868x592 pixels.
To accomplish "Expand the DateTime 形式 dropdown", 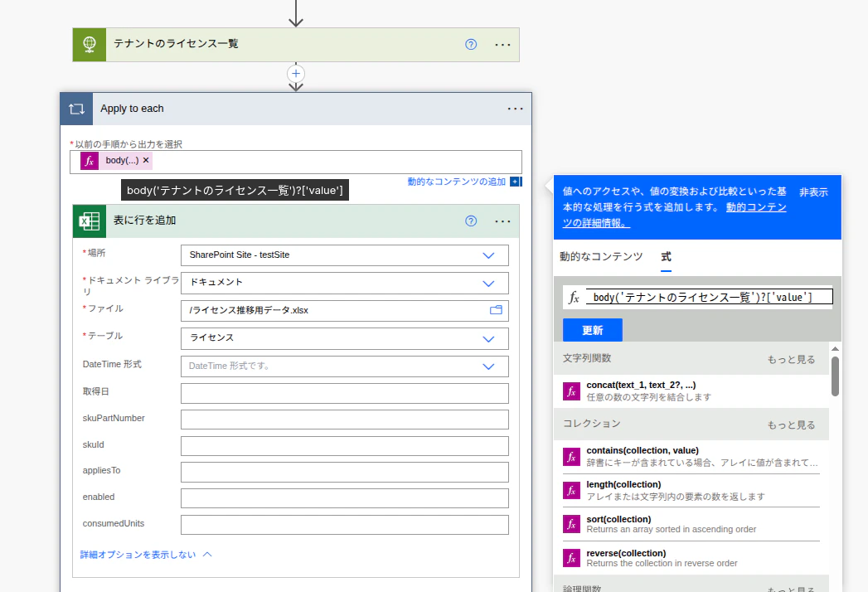I will click(x=488, y=366).
